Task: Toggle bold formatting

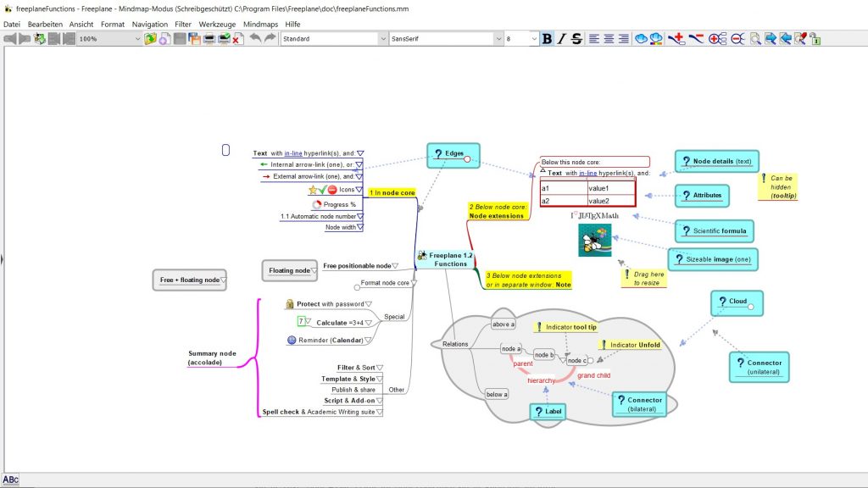Action: pyautogui.click(x=547, y=39)
